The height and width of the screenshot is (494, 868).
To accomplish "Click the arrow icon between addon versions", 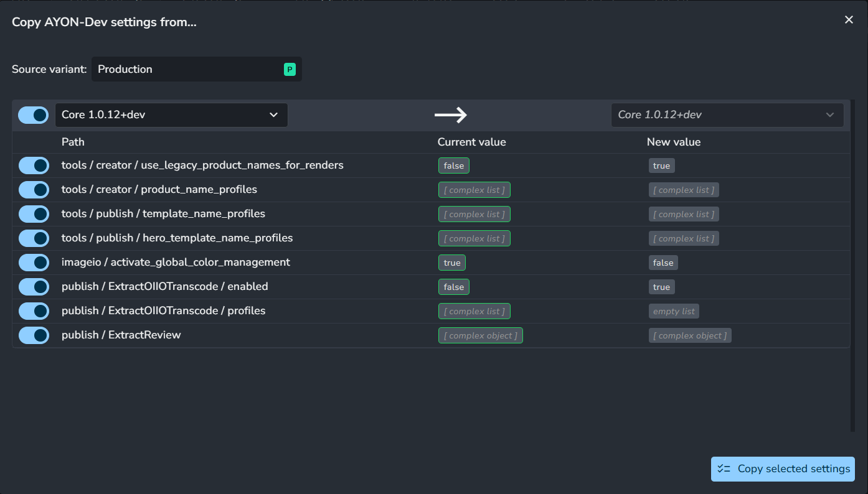I will click(x=451, y=115).
